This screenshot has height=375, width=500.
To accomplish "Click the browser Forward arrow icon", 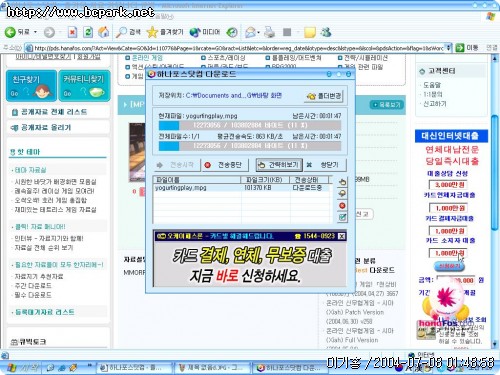I will [x=49, y=32].
